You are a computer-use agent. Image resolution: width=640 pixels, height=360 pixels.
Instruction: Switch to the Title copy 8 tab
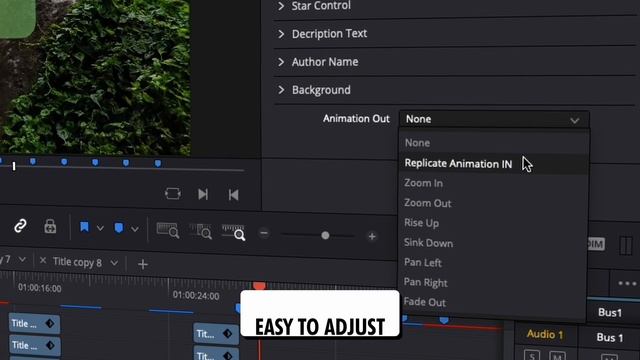click(77, 262)
